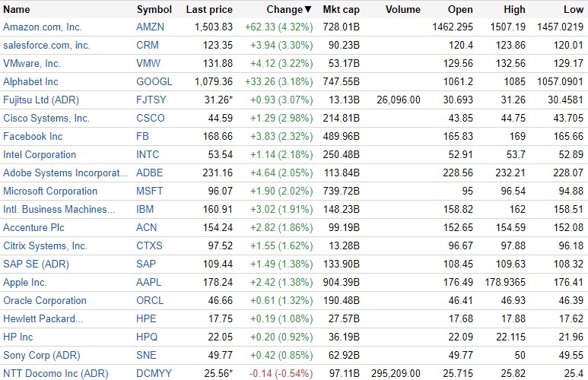This screenshot has width=588, height=380.
Task: Open the salesforce.com, inc. company link
Action: point(46,45)
